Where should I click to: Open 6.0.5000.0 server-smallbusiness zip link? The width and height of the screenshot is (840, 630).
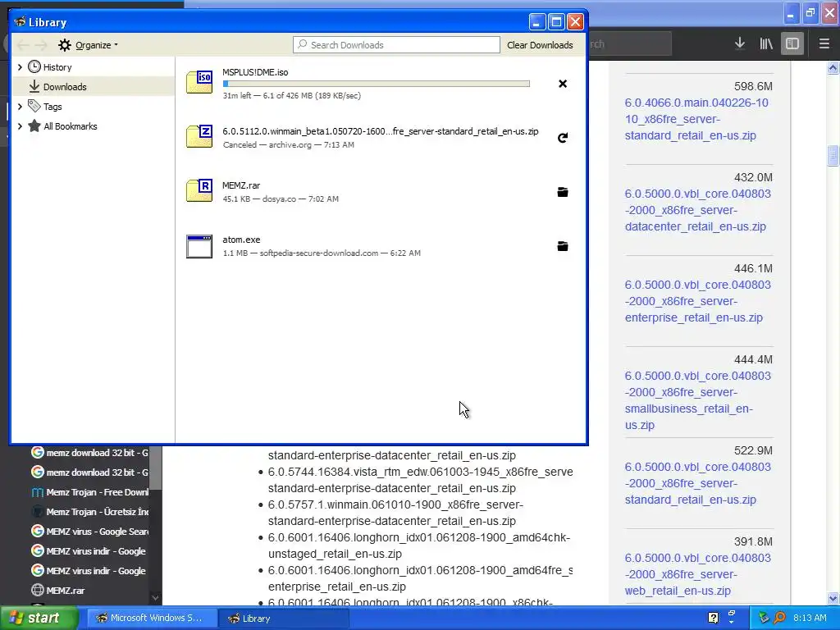(x=697, y=400)
